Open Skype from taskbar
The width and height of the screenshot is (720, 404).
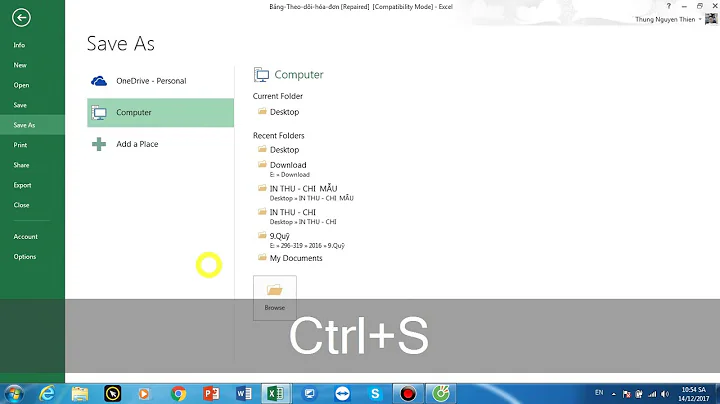pos(375,394)
